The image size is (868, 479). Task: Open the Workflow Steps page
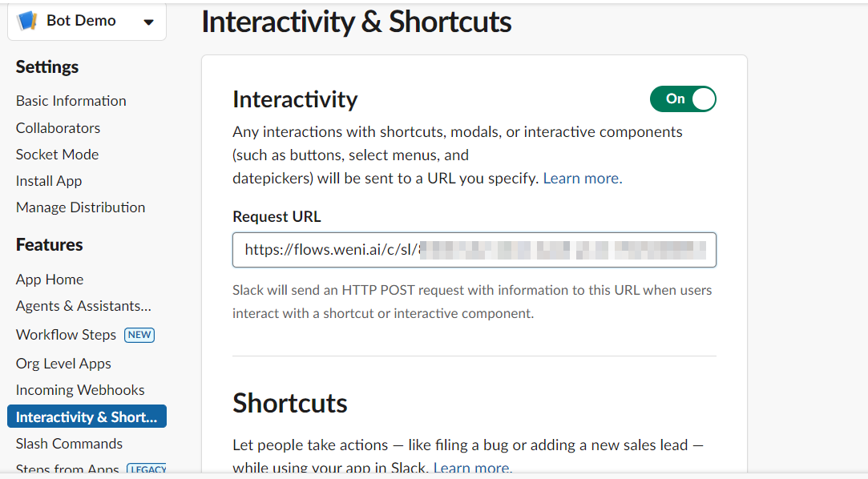pyautogui.click(x=66, y=334)
